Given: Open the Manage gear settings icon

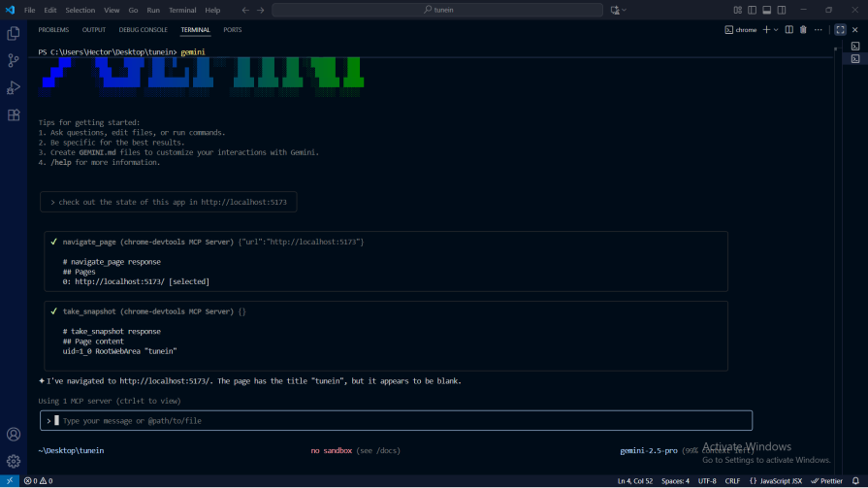Looking at the screenshot, I should (x=14, y=461).
